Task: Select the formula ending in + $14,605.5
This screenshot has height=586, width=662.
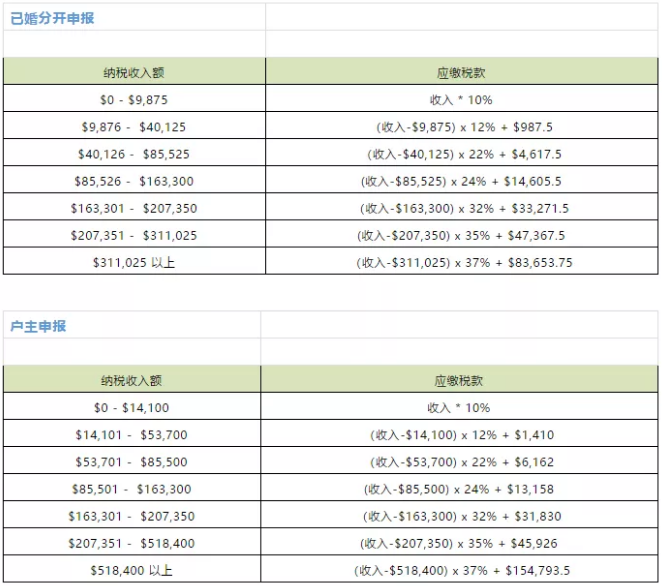Action: click(x=460, y=182)
